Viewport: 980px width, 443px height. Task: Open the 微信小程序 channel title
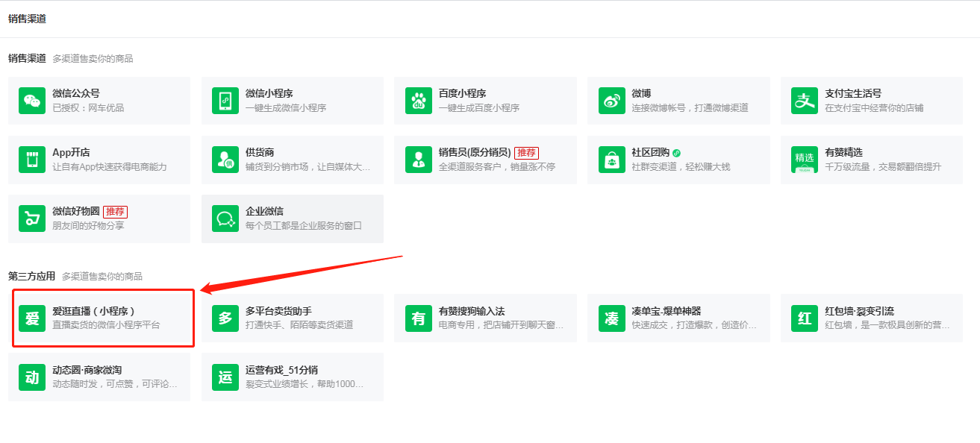click(269, 94)
